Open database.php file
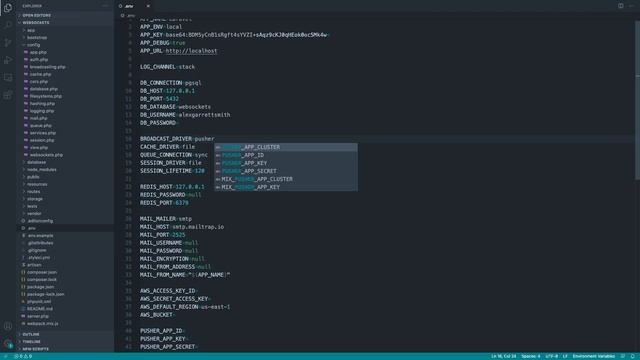The height and width of the screenshot is (360, 640). coord(65,89)
